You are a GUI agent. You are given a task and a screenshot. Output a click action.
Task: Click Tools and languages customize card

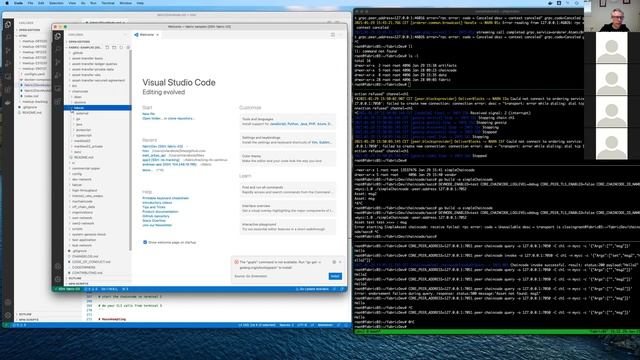(x=287, y=121)
